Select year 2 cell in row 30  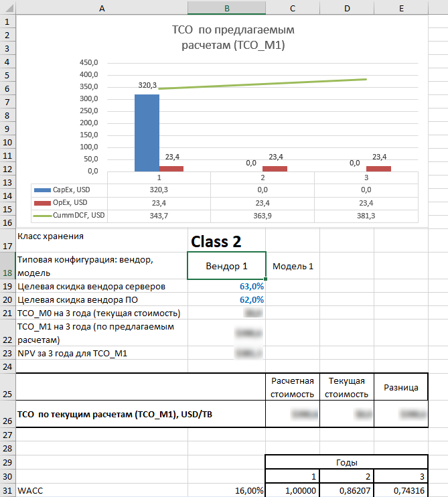(347, 476)
